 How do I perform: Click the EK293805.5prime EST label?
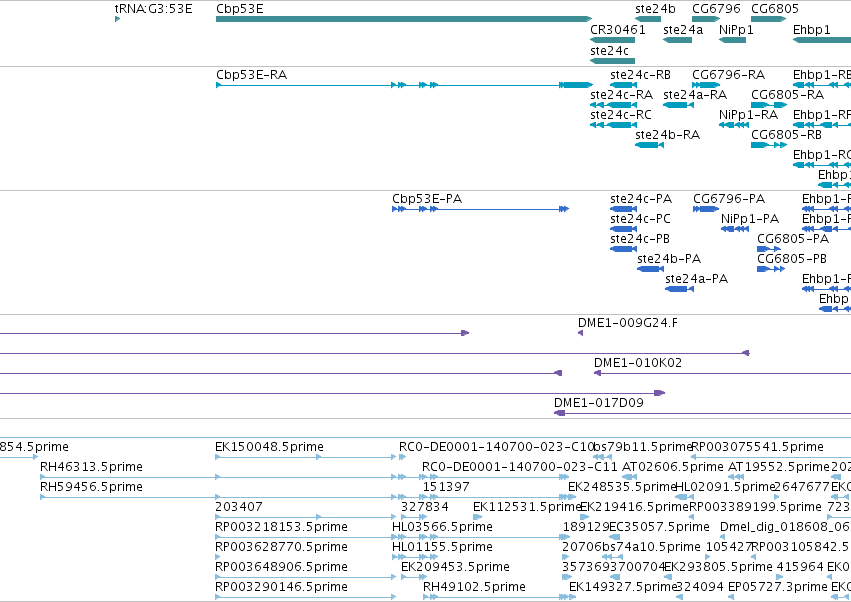point(718,567)
